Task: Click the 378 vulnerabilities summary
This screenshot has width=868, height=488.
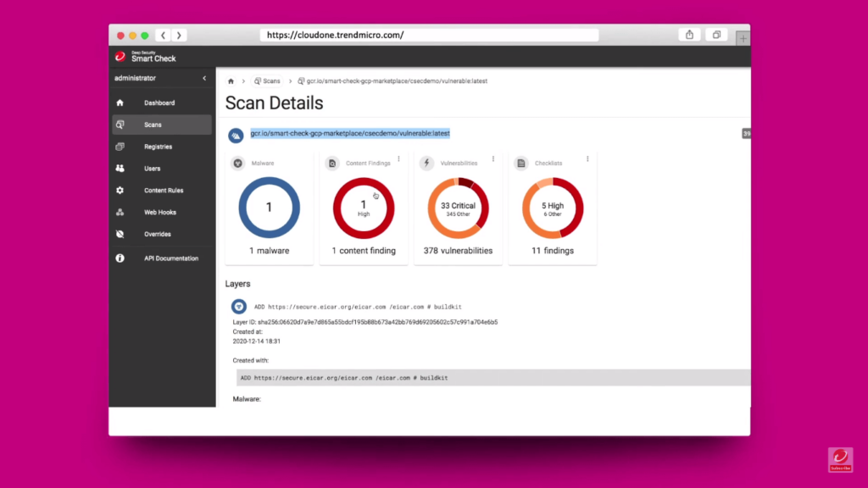Action: (458, 250)
